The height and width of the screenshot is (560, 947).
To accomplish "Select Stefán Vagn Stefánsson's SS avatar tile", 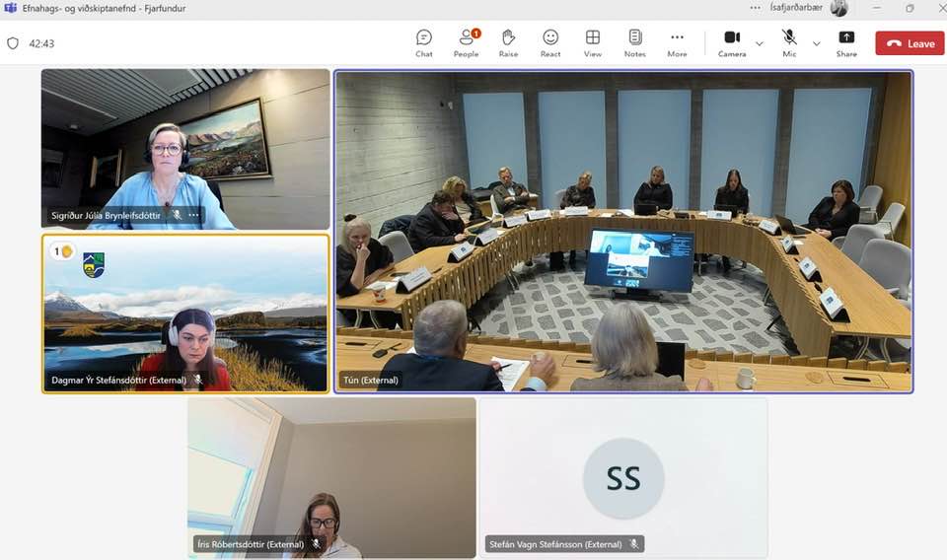I will [x=622, y=478].
